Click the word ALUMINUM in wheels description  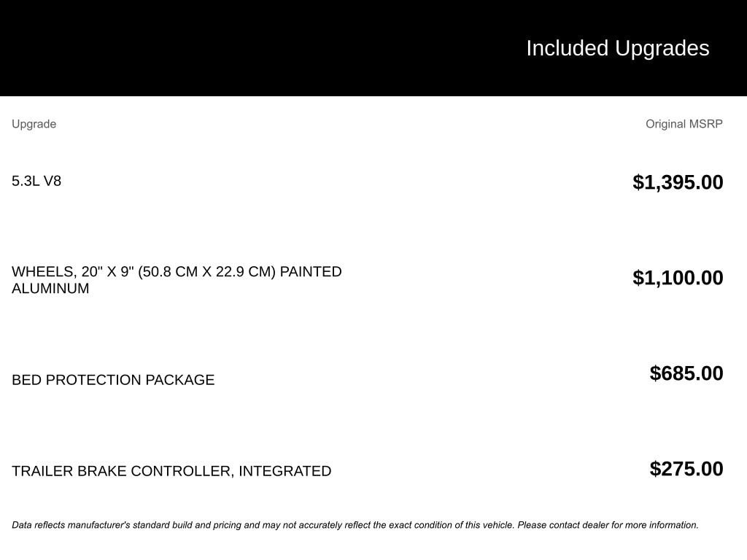[x=50, y=288]
